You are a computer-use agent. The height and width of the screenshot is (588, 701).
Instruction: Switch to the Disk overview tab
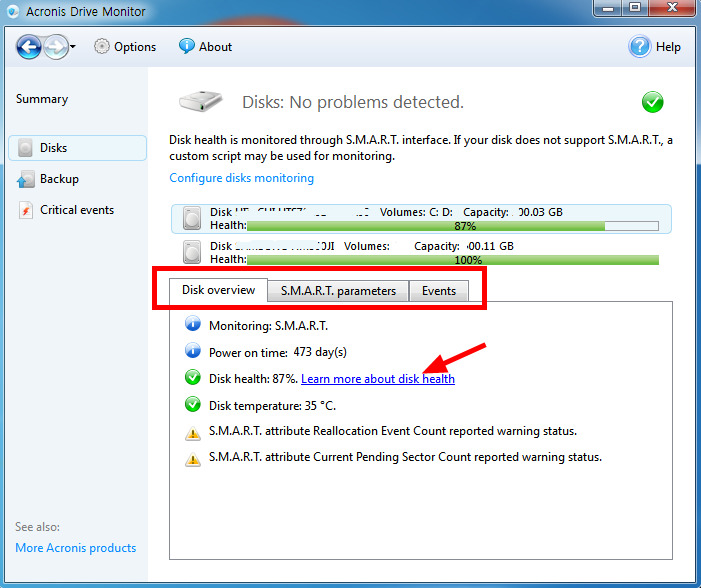218,291
